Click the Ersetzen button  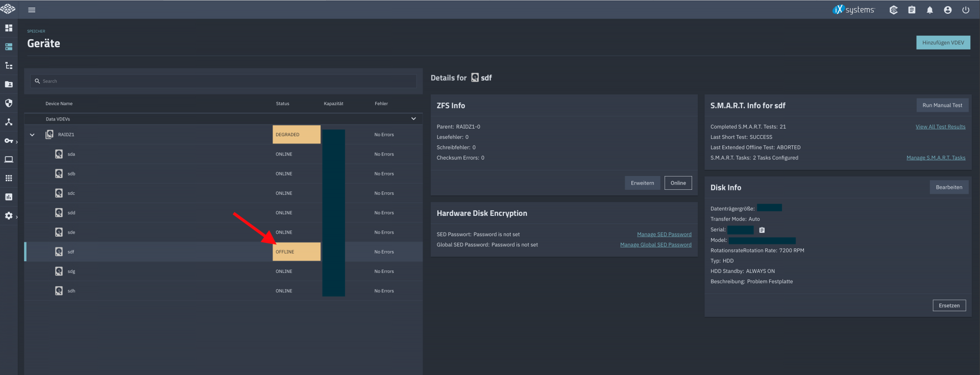tap(949, 306)
